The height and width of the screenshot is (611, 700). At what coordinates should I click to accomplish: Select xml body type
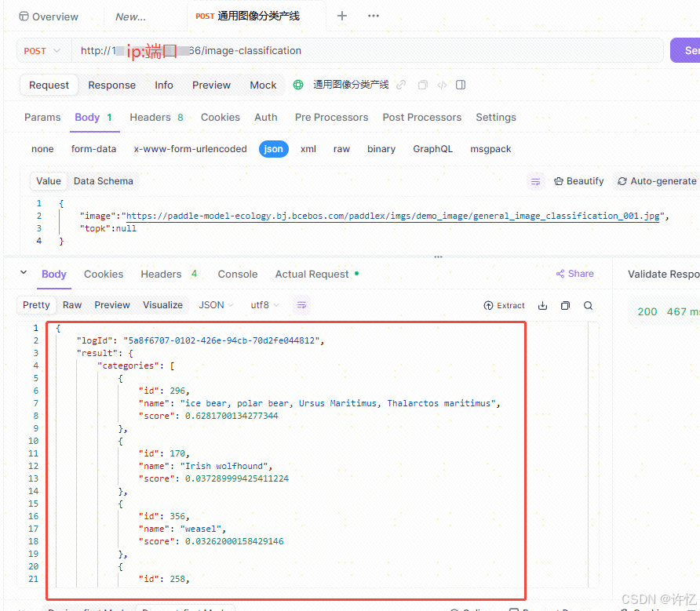(308, 149)
